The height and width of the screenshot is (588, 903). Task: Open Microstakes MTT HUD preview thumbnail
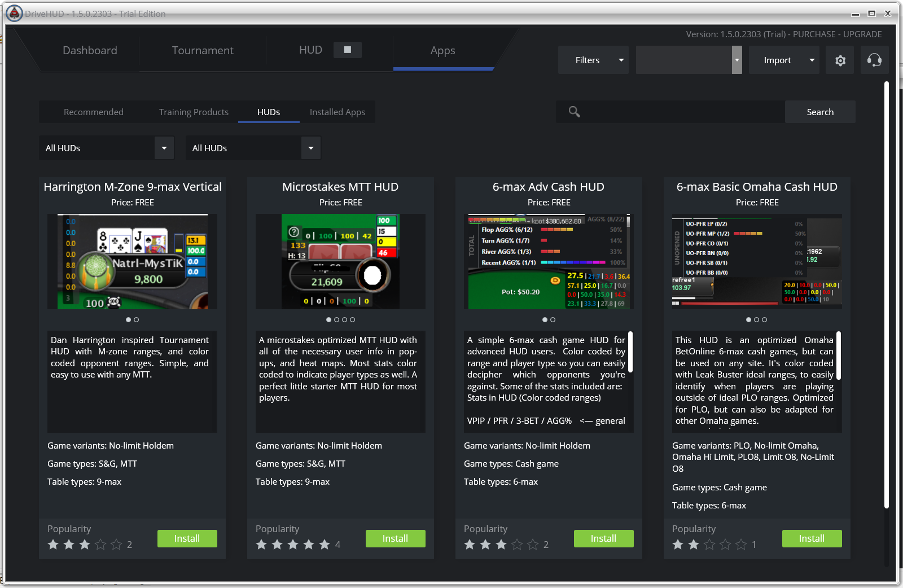341,261
